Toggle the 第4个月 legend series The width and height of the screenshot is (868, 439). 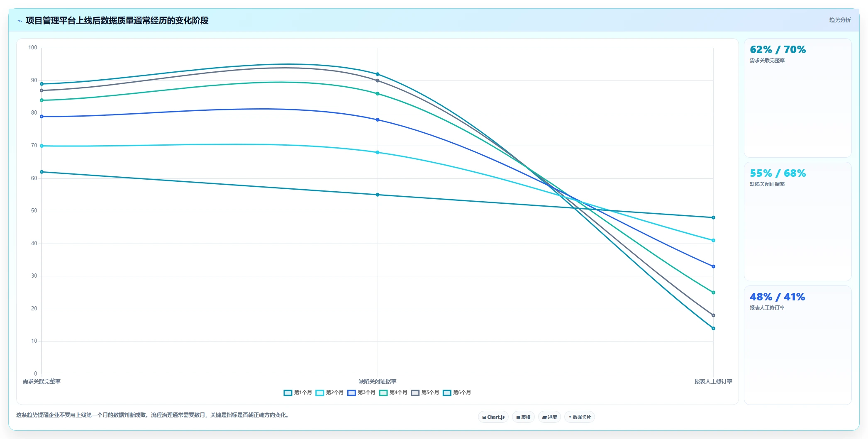pos(393,393)
